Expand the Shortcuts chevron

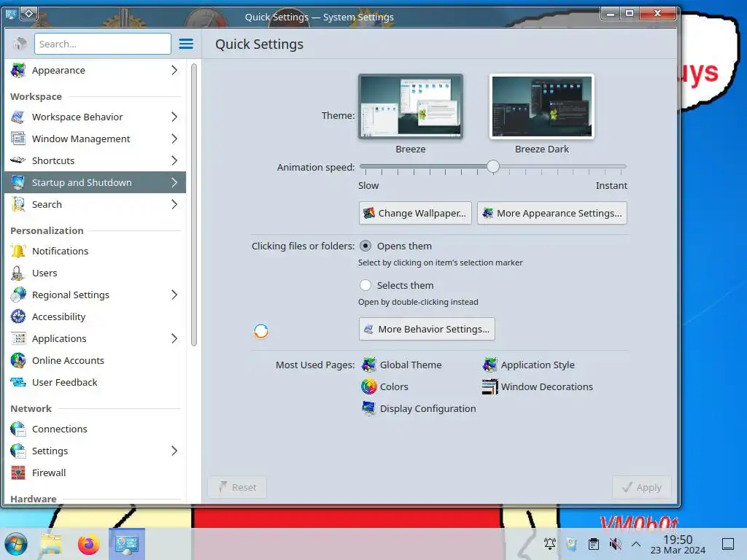[174, 161]
